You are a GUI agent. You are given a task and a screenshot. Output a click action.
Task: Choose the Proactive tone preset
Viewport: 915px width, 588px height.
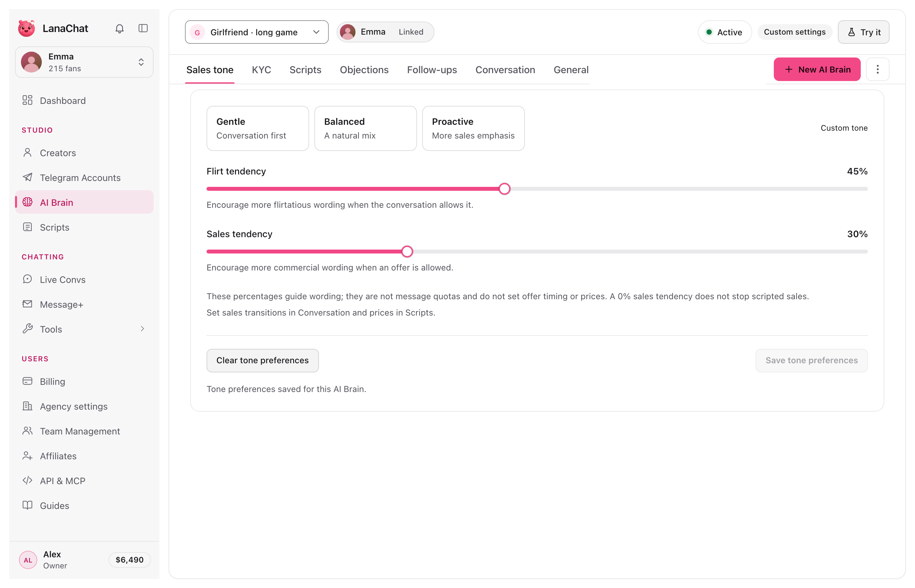point(473,128)
